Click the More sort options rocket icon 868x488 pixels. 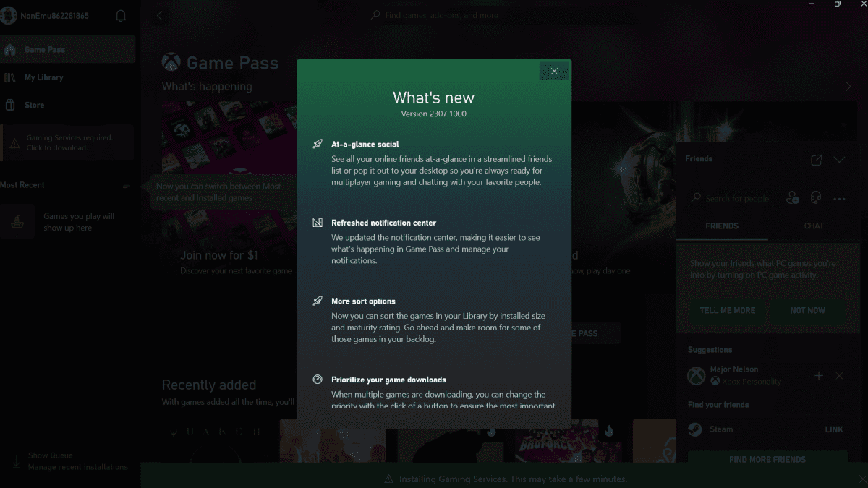point(318,301)
